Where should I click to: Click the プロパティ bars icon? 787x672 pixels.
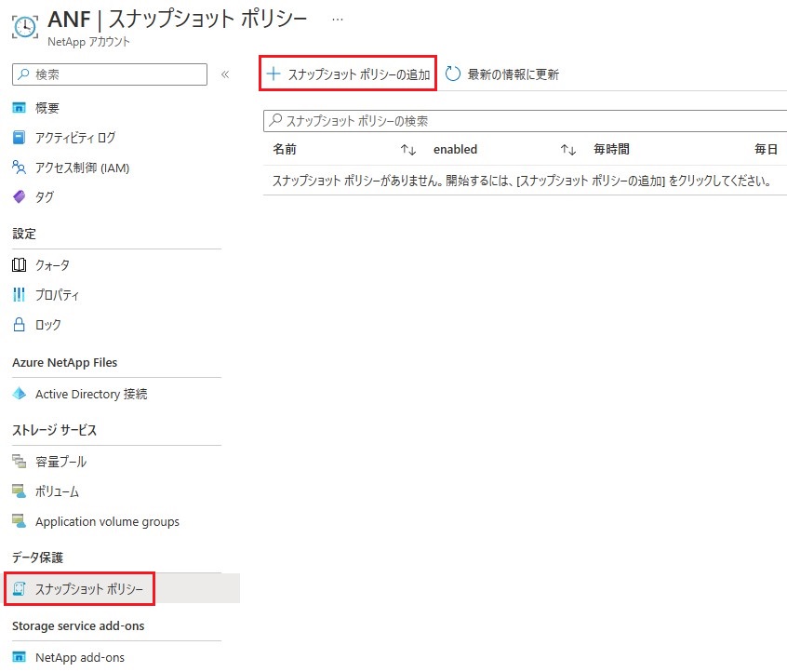pyautogui.click(x=20, y=295)
